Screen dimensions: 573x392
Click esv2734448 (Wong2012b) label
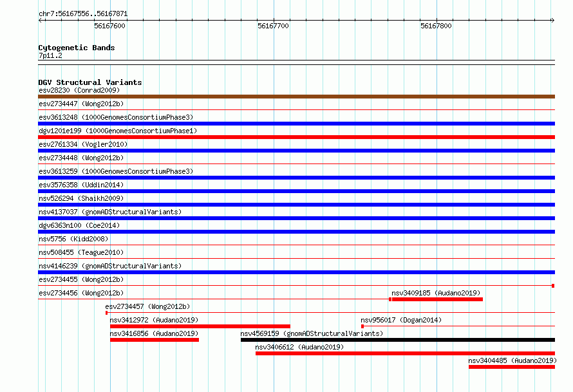(x=81, y=158)
